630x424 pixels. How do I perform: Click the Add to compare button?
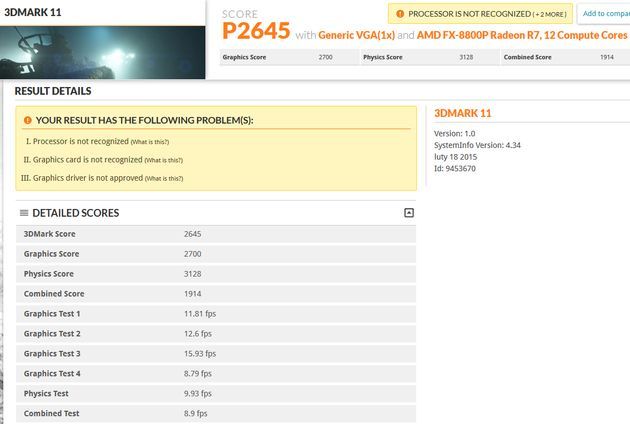[x=604, y=14]
